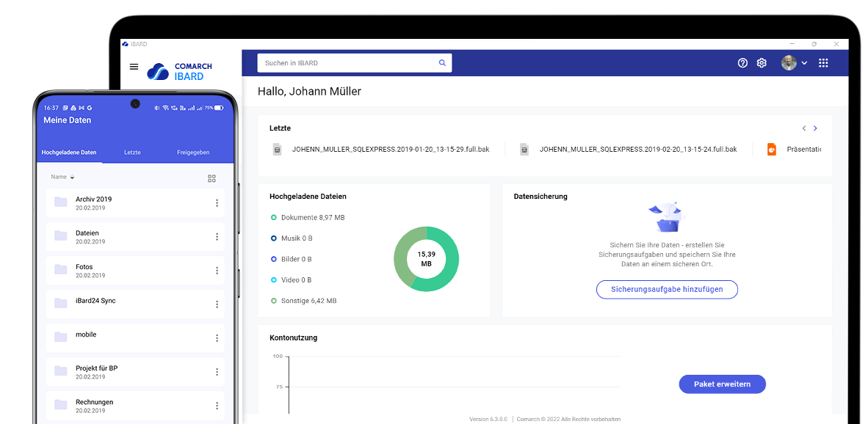Click the Musik legend marker
This screenshot has width=868, height=424.
pyautogui.click(x=273, y=238)
